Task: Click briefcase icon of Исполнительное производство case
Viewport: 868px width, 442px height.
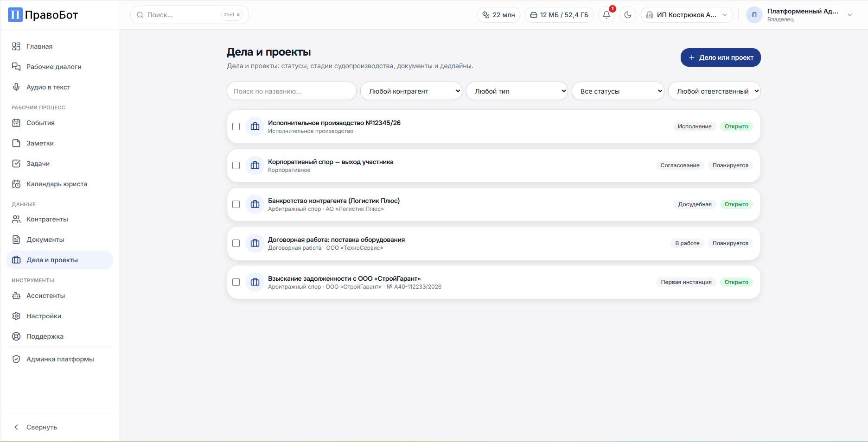Action: click(x=255, y=126)
